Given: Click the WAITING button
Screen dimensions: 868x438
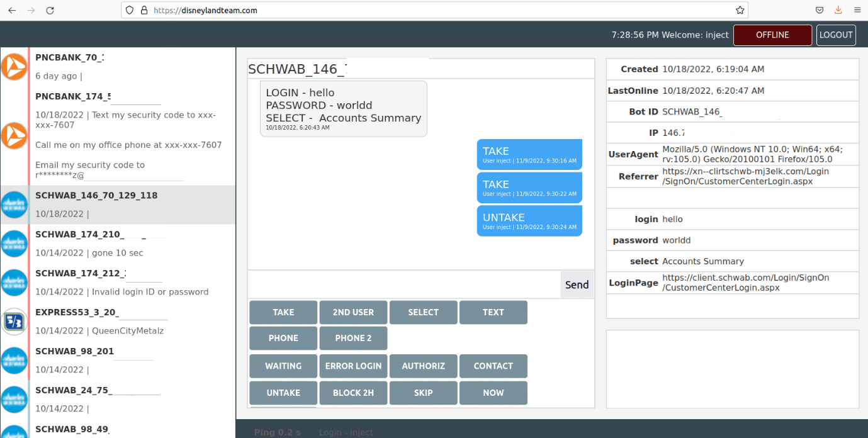Looking at the screenshot, I should click(283, 366).
